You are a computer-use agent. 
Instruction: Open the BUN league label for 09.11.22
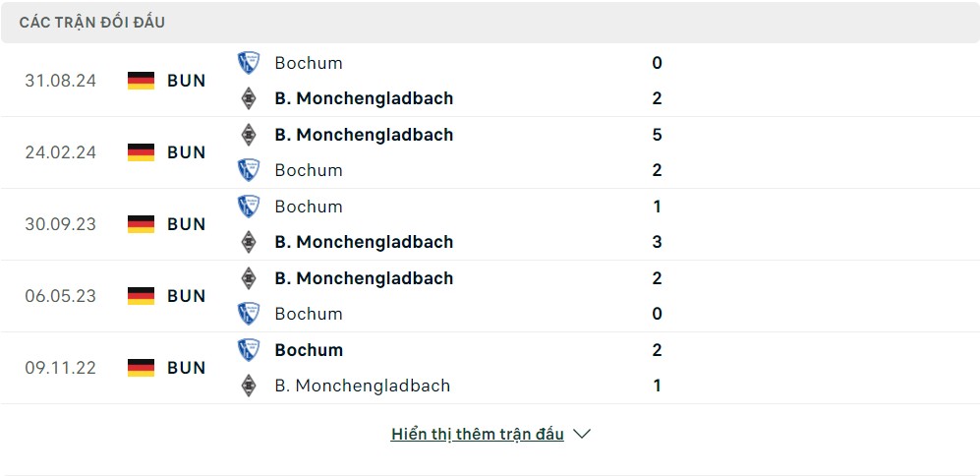point(186,368)
